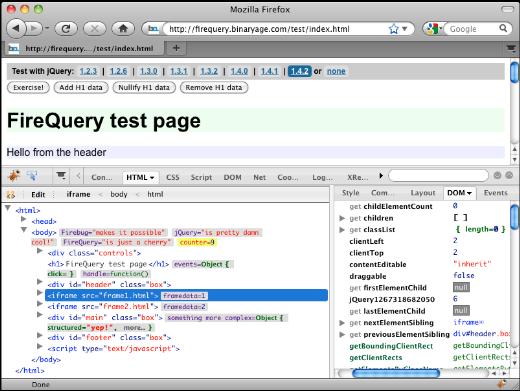520x391 pixels.
Task: Expand the get children property
Action: [342, 218]
